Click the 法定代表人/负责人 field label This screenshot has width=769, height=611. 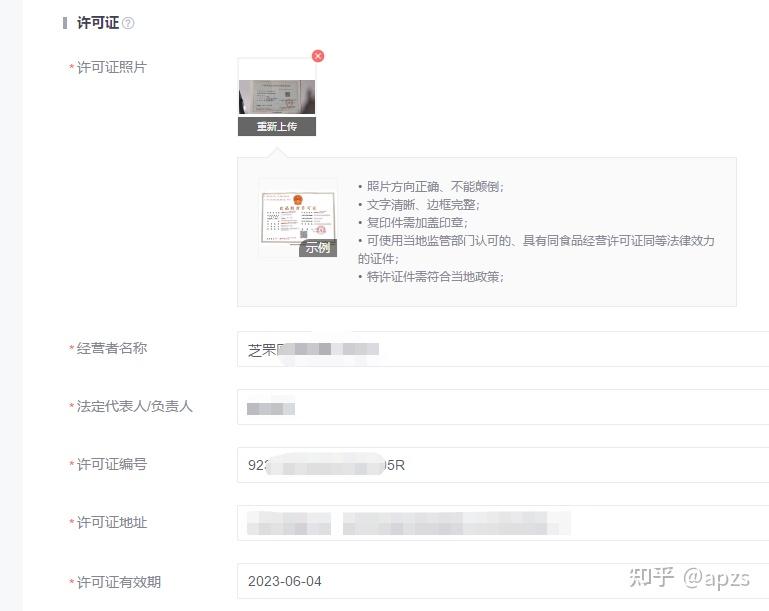coord(134,406)
